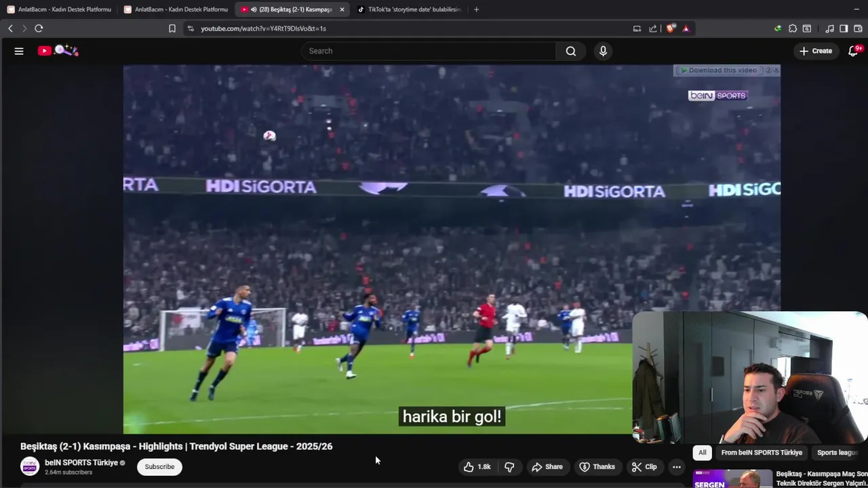Screen dimensions: 868x488
Task: Switch to first AnlatBacım tab
Action: (60, 9)
